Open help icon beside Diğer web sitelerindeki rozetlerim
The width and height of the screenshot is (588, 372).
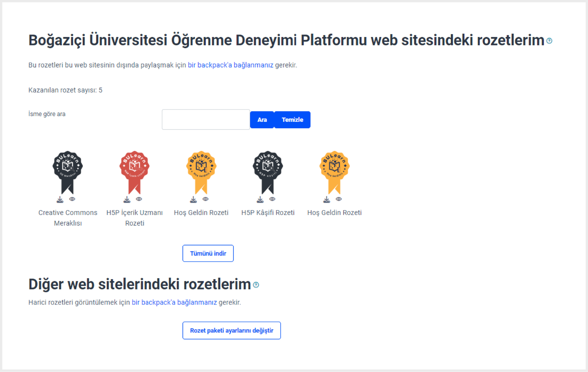click(x=256, y=285)
